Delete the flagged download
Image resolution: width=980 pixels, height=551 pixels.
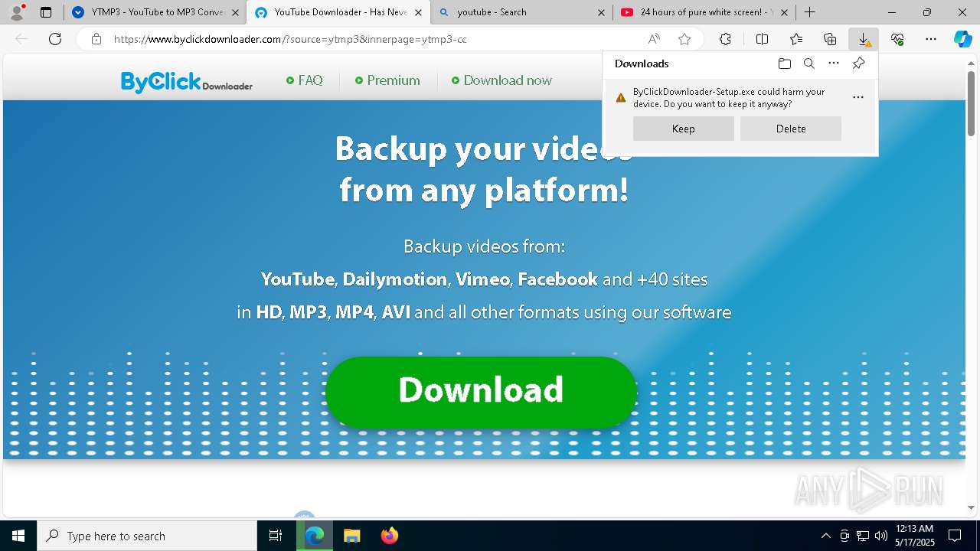pos(791,129)
